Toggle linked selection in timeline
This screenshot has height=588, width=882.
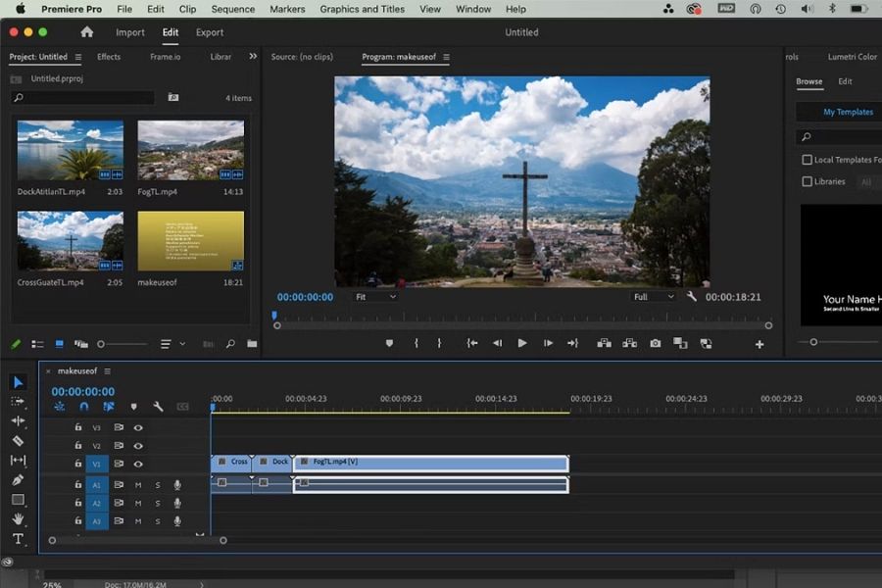pyautogui.click(x=109, y=407)
